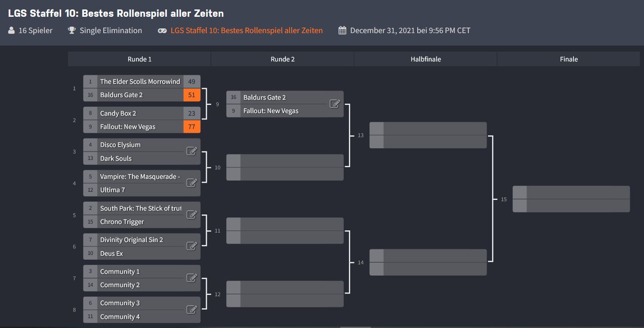Click the calendar icon beside the date
644x328 pixels.
tap(342, 31)
